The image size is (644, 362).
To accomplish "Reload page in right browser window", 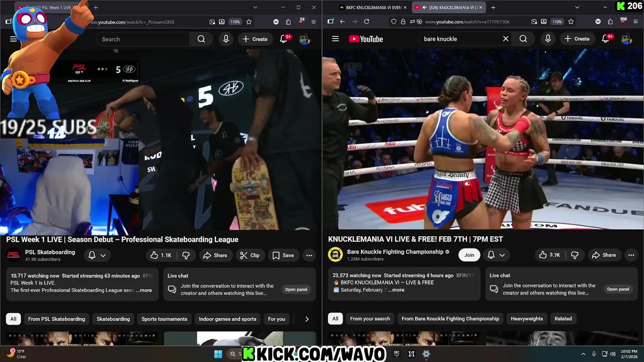I will pyautogui.click(x=366, y=22).
